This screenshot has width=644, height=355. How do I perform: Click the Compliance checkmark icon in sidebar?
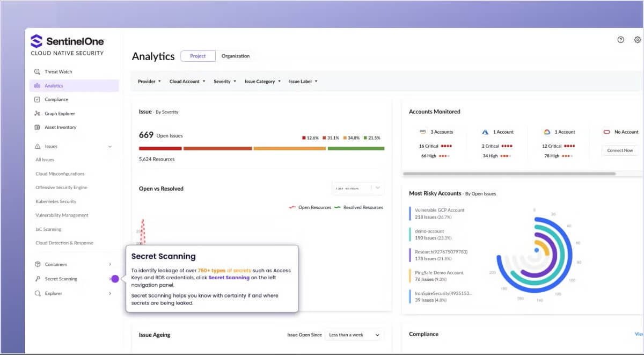(x=37, y=99)
